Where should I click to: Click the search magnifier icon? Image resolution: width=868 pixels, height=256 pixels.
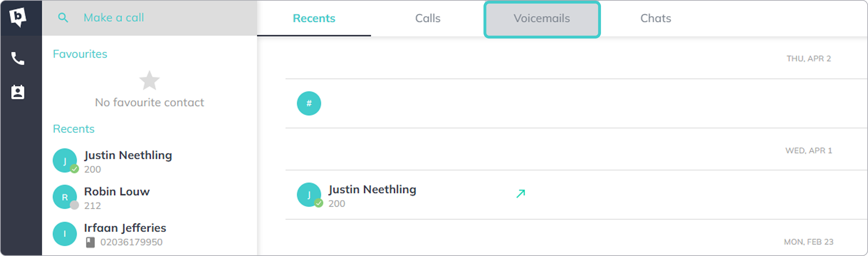(63, 18)
